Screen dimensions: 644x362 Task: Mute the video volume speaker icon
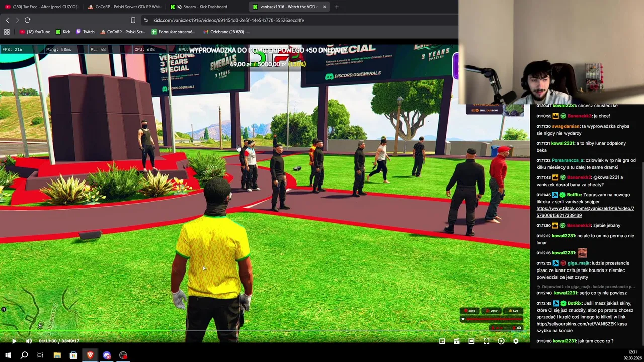click(29, 341)
